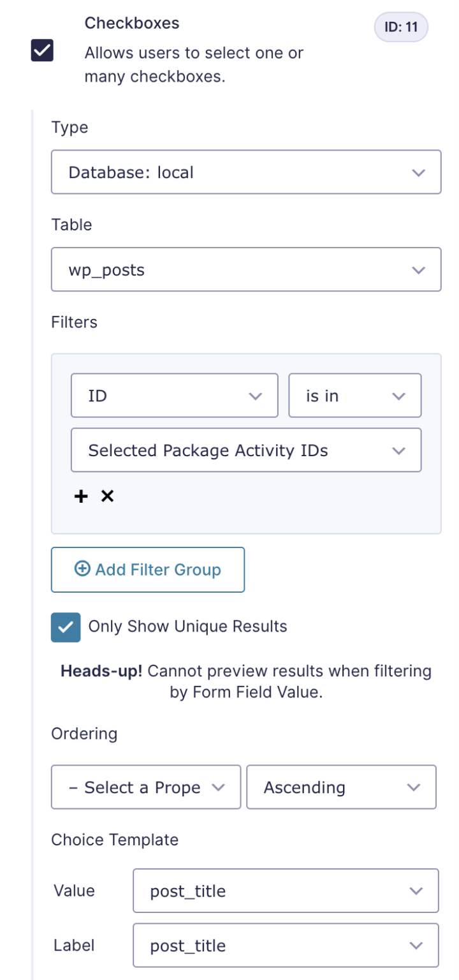
Task: Click the plus icon to add a filter
Action: [x=80, y=496]
